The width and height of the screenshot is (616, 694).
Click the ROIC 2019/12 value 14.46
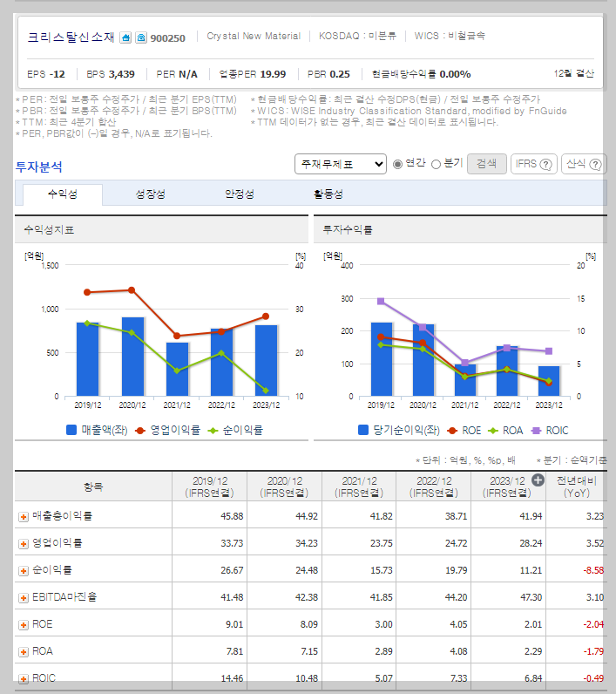[x=232, y=678]
